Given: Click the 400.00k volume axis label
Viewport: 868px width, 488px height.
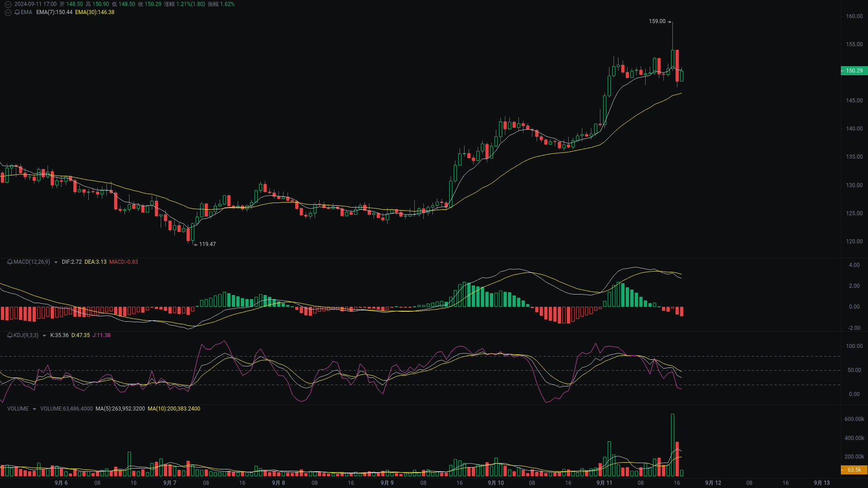Looking at the screenshot, I should (854, 438).
